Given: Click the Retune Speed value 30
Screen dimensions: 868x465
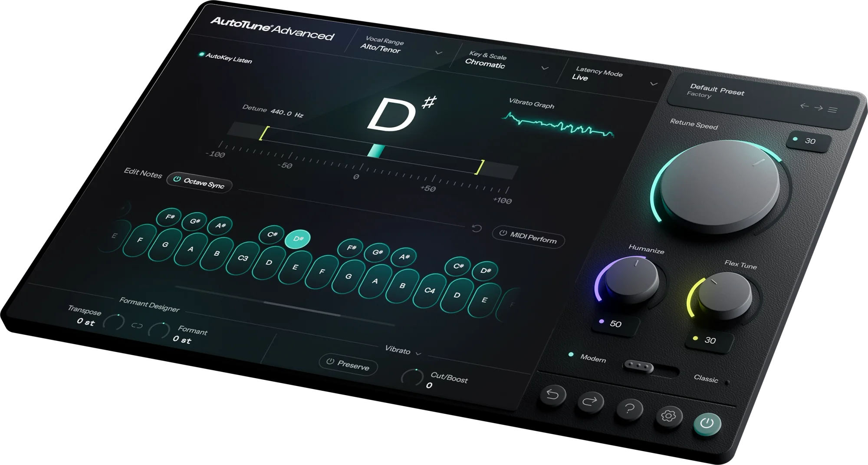Looking at the screenshot, I should pyautogui.click(x=810, y=141).
